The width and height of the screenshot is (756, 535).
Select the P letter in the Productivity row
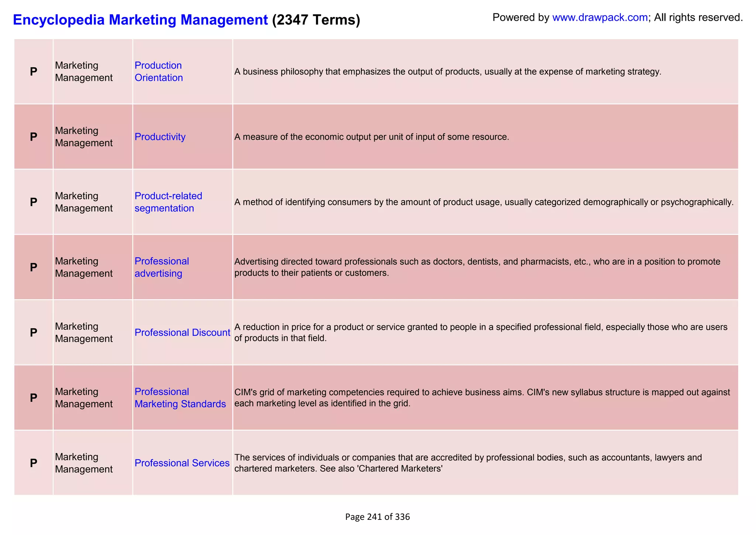coord(34,137)
